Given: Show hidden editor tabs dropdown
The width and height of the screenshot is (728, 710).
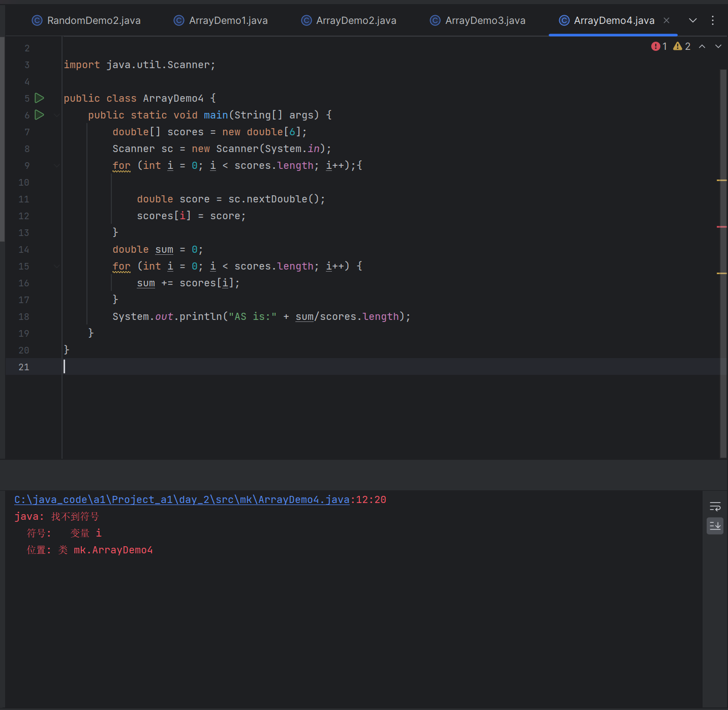Looking at the screenshot, I should click(x=692, y=20).
